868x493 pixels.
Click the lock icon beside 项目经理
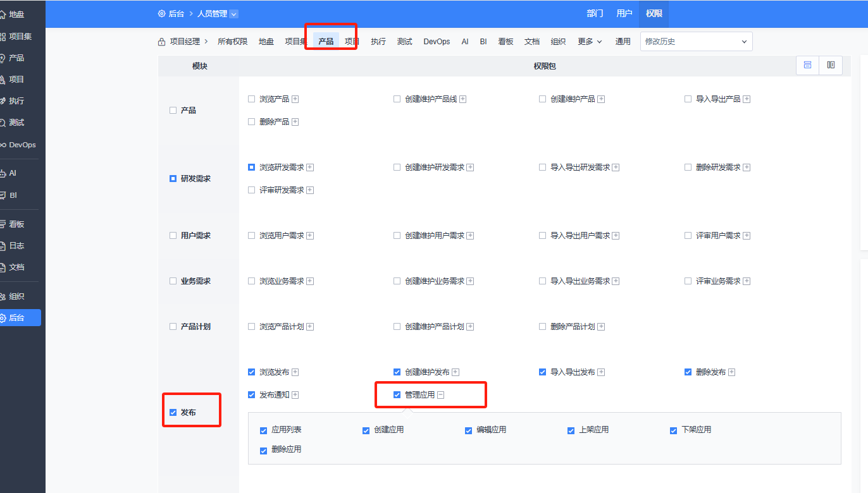(x=162, y=42)
